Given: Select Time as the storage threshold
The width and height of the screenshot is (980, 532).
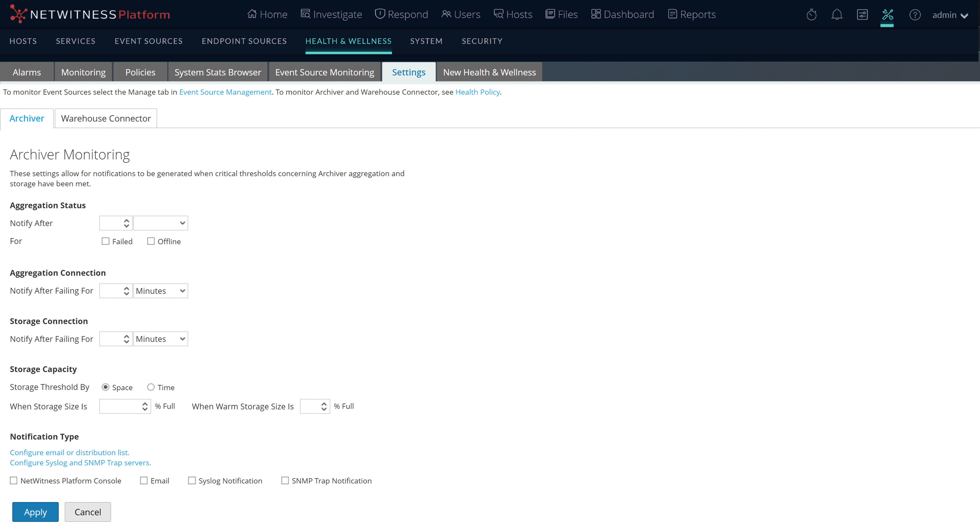Looking at the screenshot, I should click(x=151, y=387).
